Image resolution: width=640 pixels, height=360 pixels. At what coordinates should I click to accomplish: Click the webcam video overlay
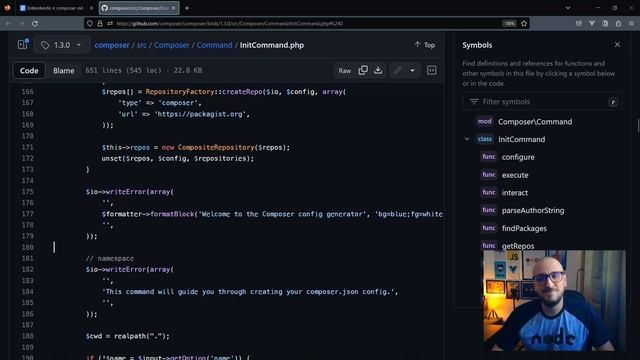[554, 300]
